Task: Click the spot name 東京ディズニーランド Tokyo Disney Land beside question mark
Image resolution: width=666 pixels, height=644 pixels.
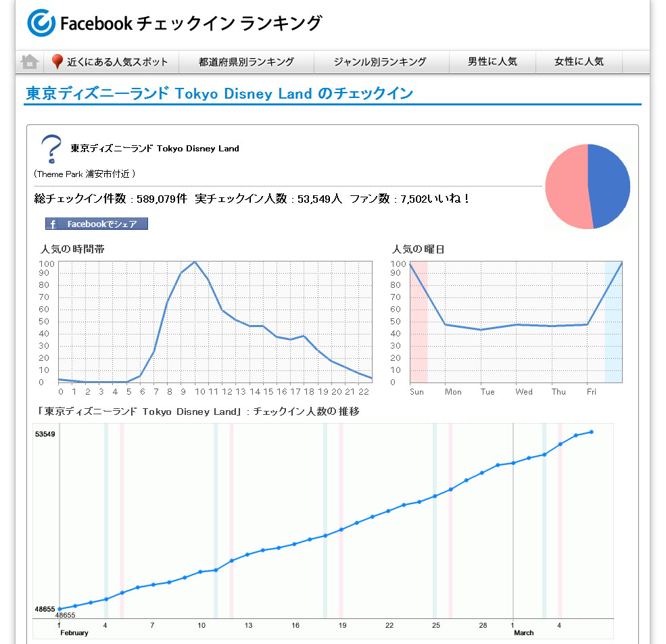Action: pos(155,149)
